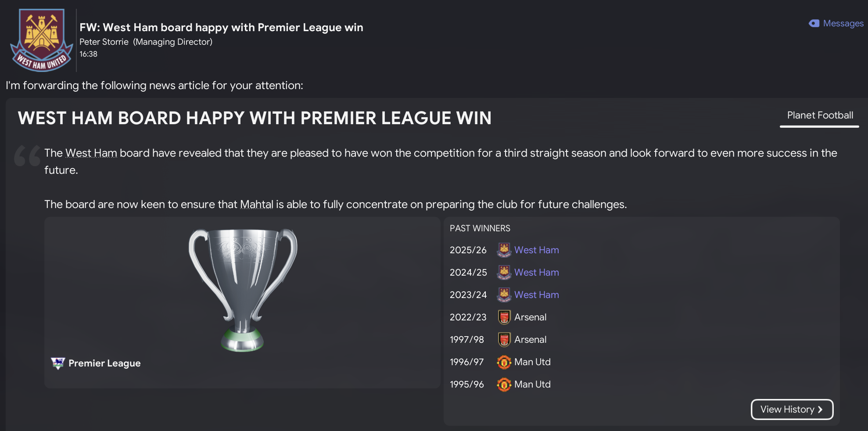Screen dimensions: 868x431
Task: Open the Messages link
Action: pos(843,23)
